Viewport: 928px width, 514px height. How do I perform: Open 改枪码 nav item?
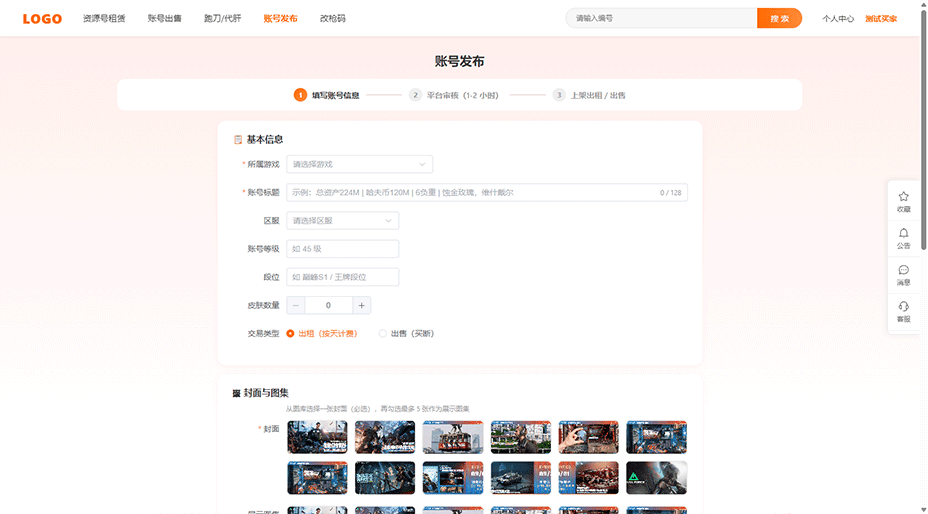coord(333,18)
